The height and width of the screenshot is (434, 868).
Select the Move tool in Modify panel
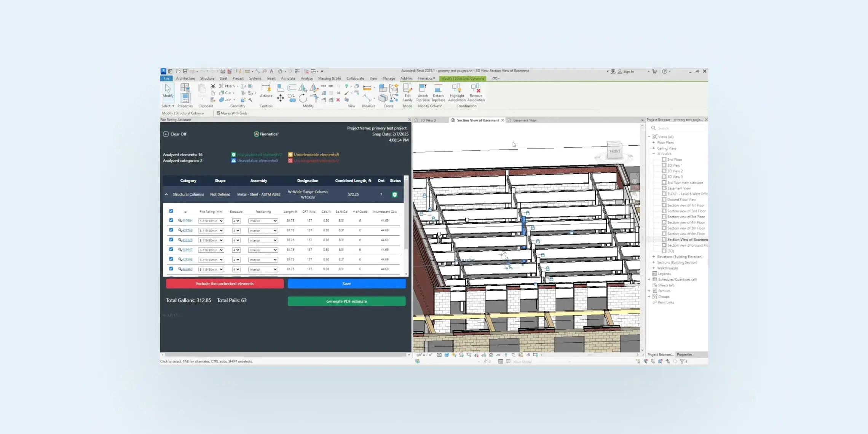pos(280,98)
